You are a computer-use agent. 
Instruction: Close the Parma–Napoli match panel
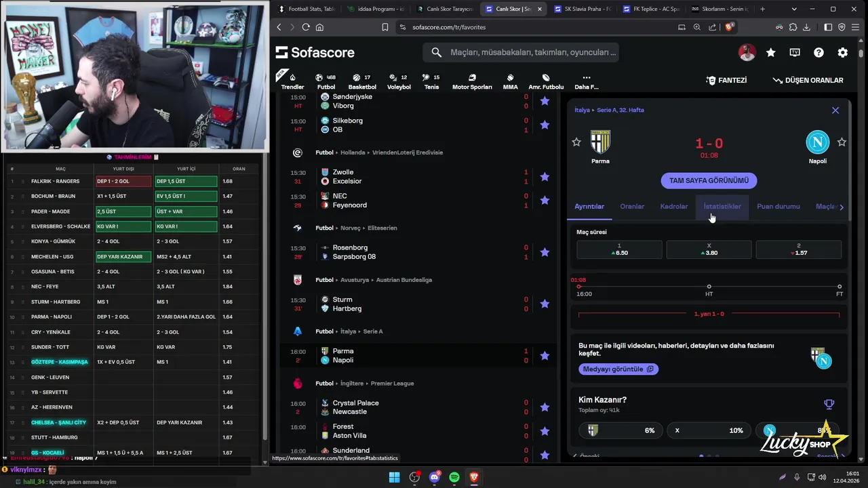click(835, 110)
